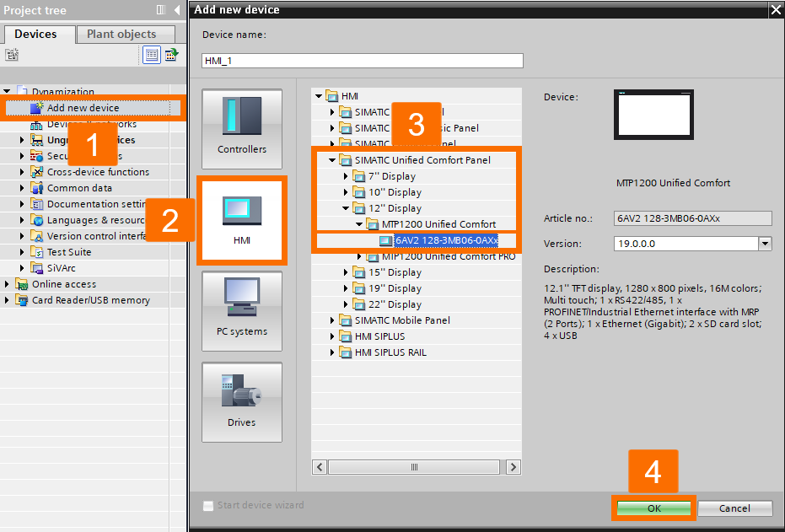The height and width of the screenshot is (532, 785).
Task: Click the Cancel button
Action: pyautogui.click(x=734, y=508)
